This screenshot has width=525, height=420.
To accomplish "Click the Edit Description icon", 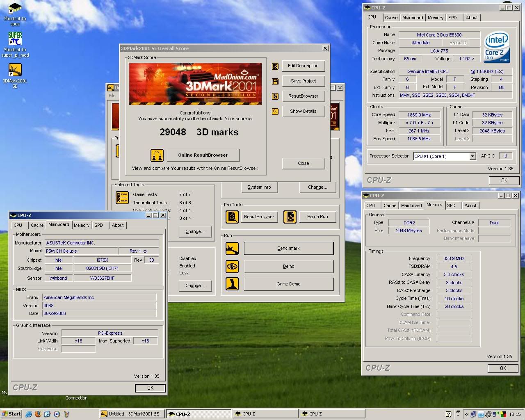I will click(275, 66).
